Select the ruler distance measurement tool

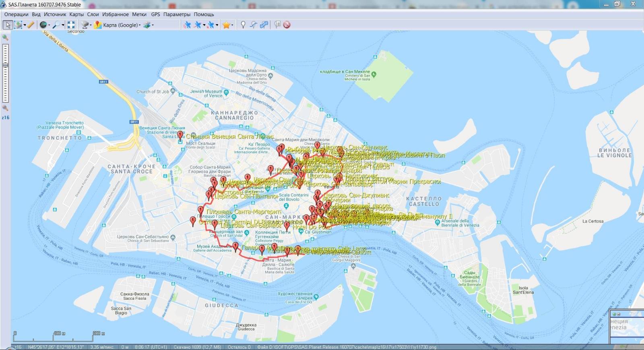coord(31,25)
